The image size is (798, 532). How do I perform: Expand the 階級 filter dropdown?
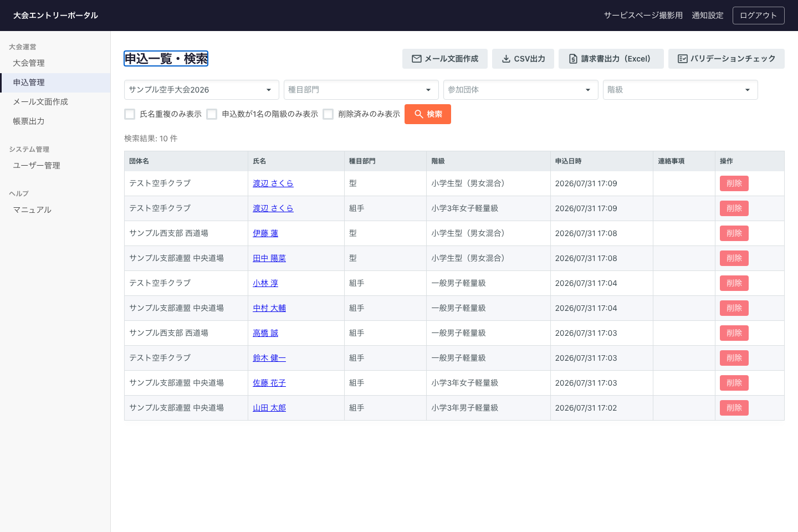coord(681,90)
